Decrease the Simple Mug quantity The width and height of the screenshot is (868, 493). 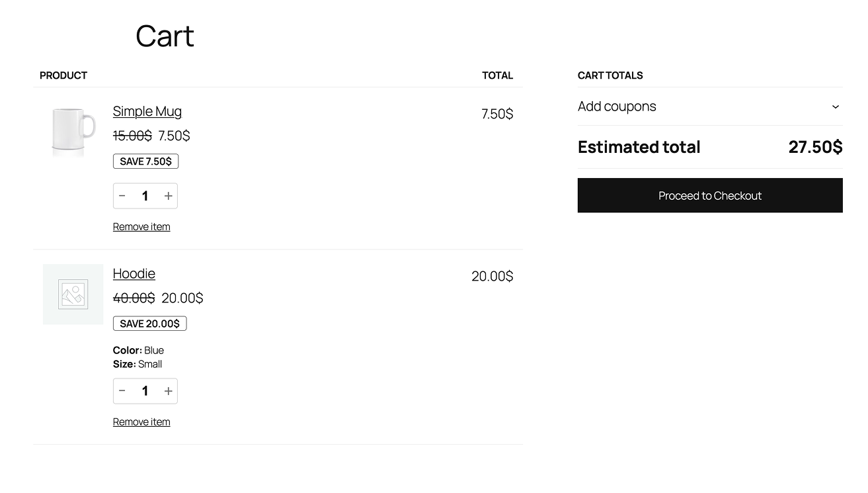(x=122, y=195)
